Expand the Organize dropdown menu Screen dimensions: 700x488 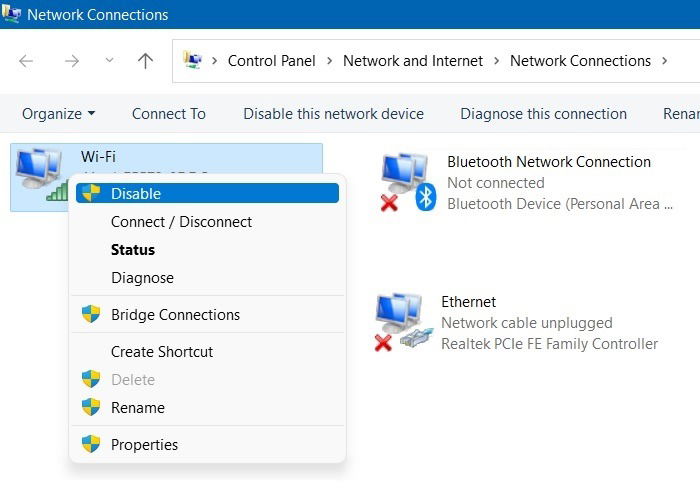[x=58, y=114]
